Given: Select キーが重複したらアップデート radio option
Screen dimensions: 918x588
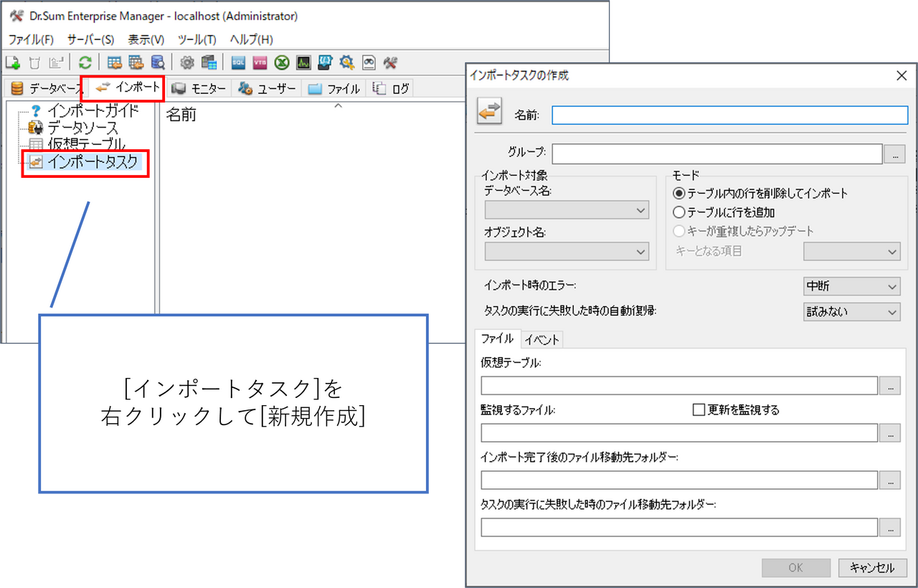Looking at the screenshot, I should point(743,231).
